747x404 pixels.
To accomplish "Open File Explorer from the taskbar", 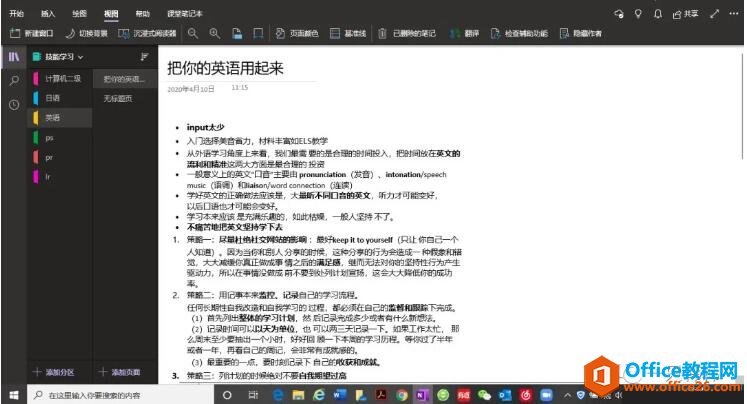I will click(299, 395).
